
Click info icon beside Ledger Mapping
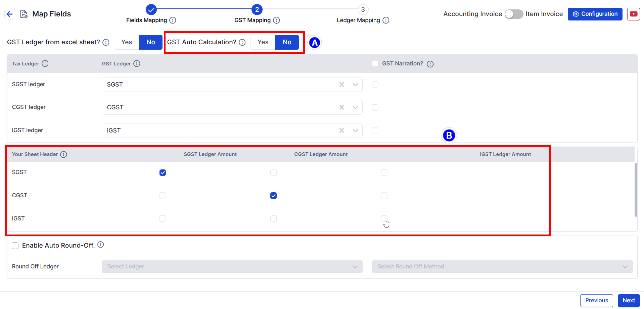pos(386,20)
